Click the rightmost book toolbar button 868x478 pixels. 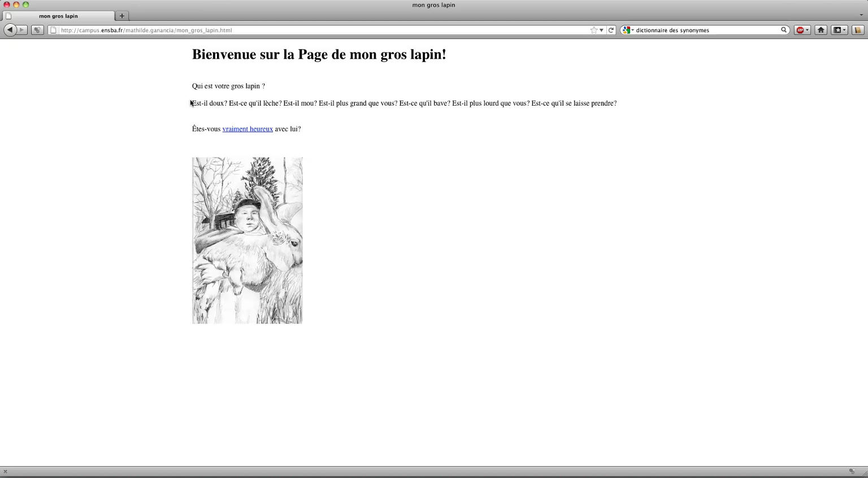[857, 31]
